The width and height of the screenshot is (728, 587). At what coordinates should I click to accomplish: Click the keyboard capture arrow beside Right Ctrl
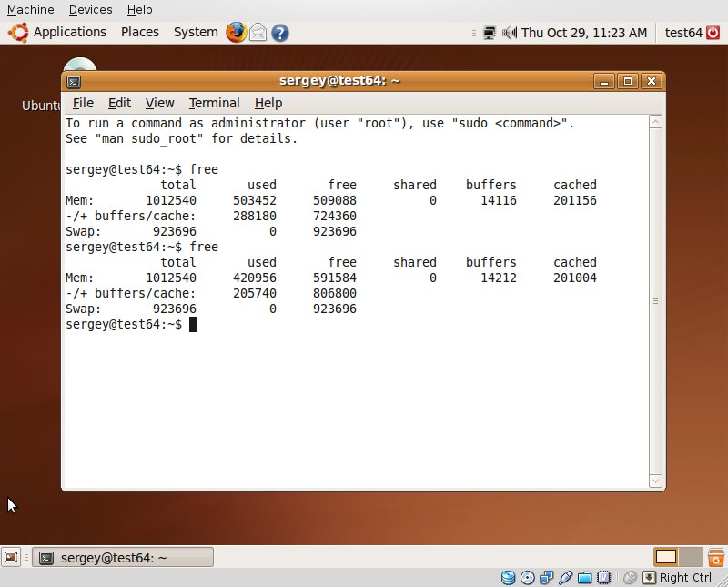tap(650, 577)
